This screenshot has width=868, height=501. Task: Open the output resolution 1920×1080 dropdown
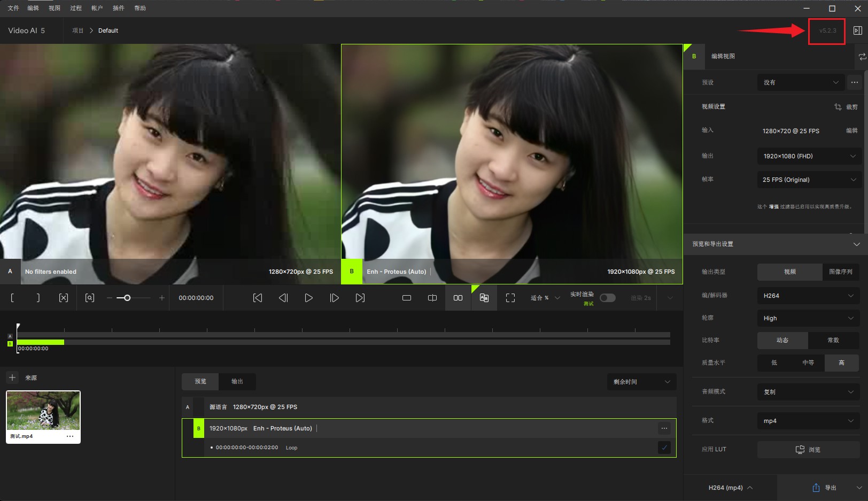tap(809, 156)
